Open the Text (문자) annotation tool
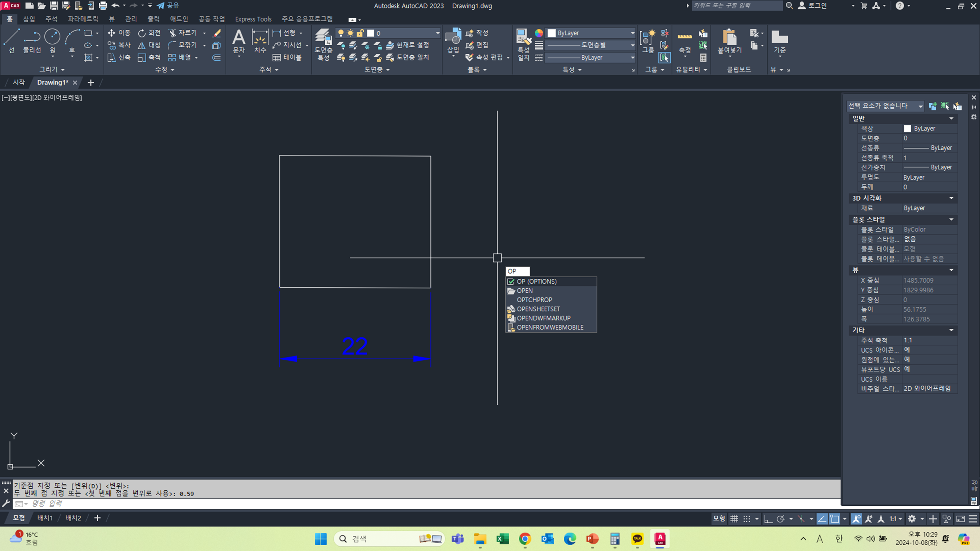This screenshot has width=980, height=551. pyautogui.click(x=238, y=37)
